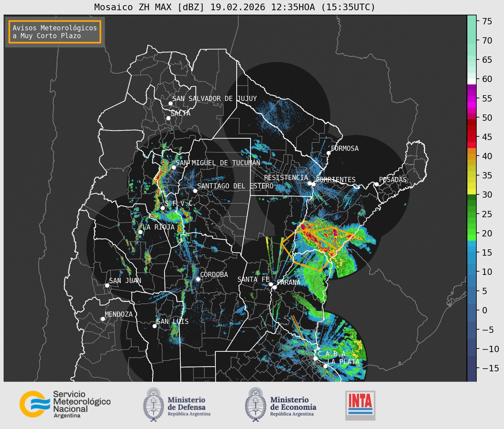This screenshot has height=429, width=504.
Task: Click the Ministerio de Economía logo
Action: 281,404
